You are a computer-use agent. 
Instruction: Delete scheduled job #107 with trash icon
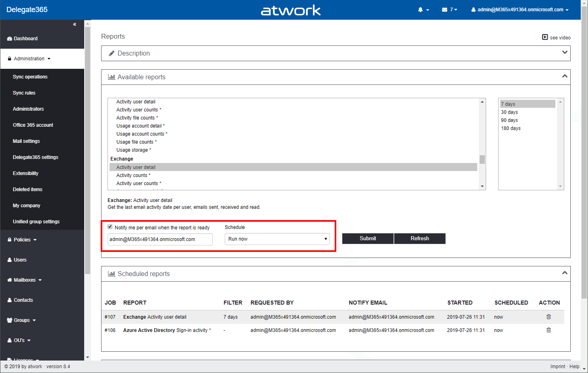tap(549, 317)
